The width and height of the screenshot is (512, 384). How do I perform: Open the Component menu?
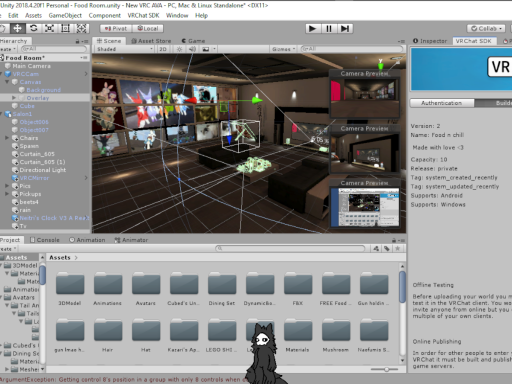(105, 15)
